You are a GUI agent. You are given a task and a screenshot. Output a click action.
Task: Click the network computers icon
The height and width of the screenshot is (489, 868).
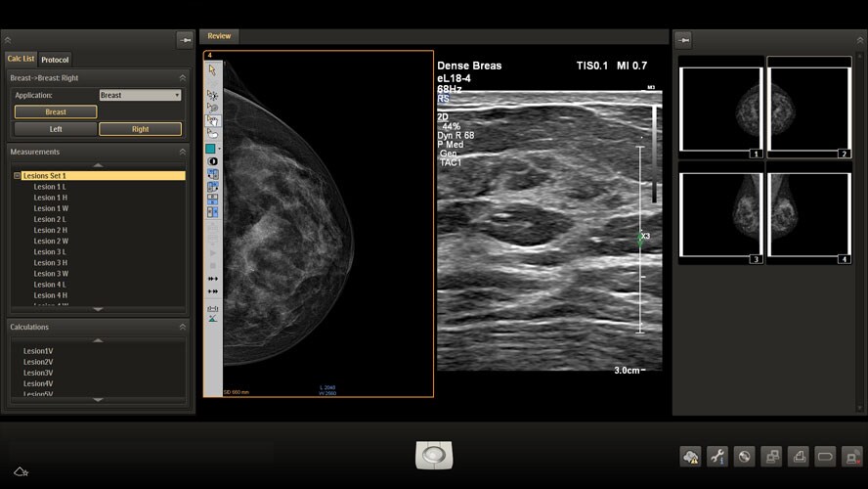771,457
